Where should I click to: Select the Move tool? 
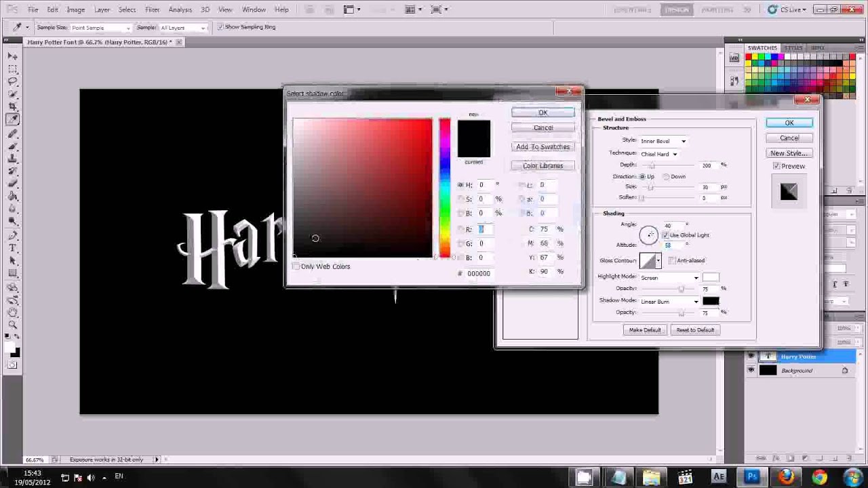(x=13, y=56)
